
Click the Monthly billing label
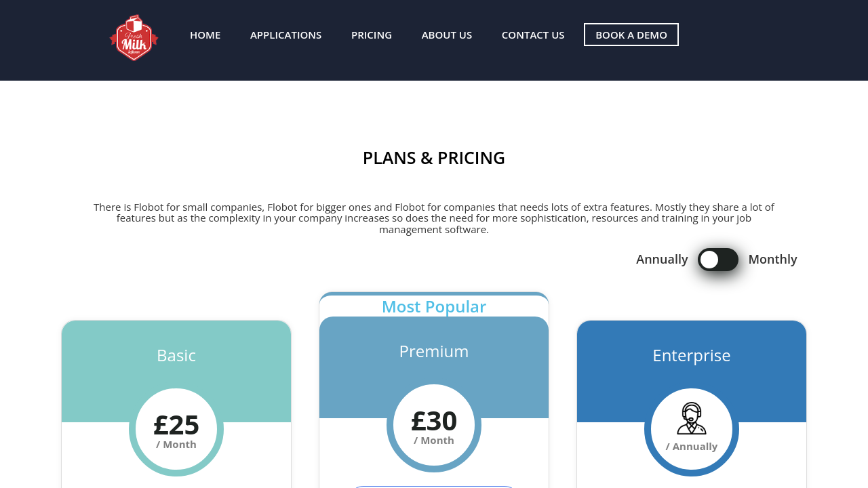tap(772, 260)
